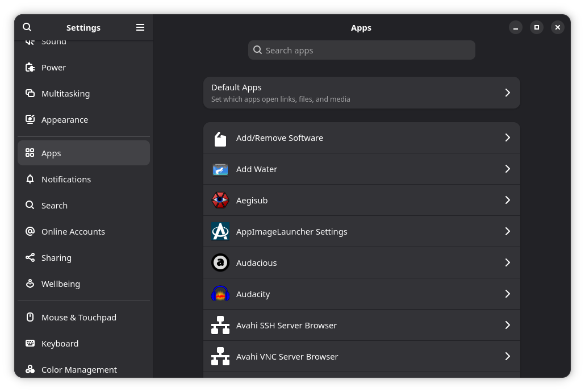Click the Add Water app icon
This screenshot has height=392, width=585.
[x=220, y=169]
